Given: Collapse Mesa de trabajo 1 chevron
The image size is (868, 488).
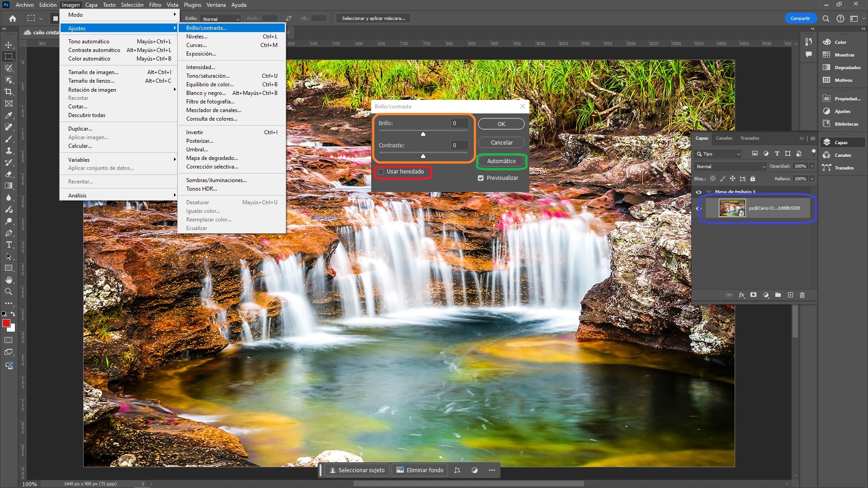Looking at the screenshot, I should click(x=708, y=192).
